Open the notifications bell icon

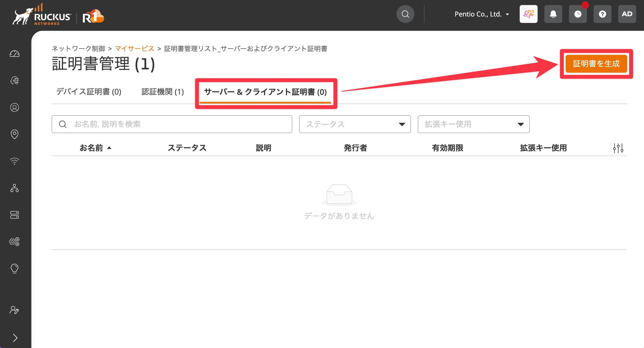tap(553, 14)
